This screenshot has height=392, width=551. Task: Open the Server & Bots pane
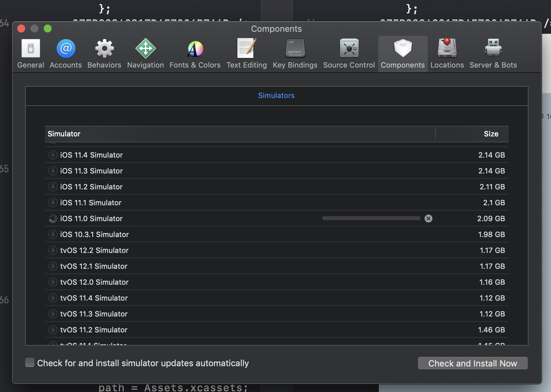pos(493,54)
